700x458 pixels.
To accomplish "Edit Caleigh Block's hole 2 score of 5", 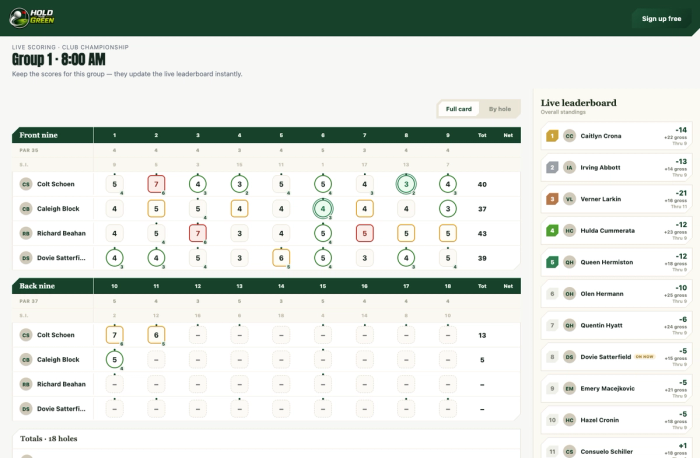I will pos(156,208).
